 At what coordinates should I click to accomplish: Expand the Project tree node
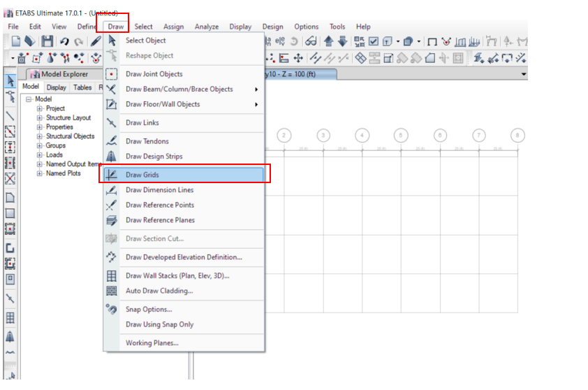point(40,108)
